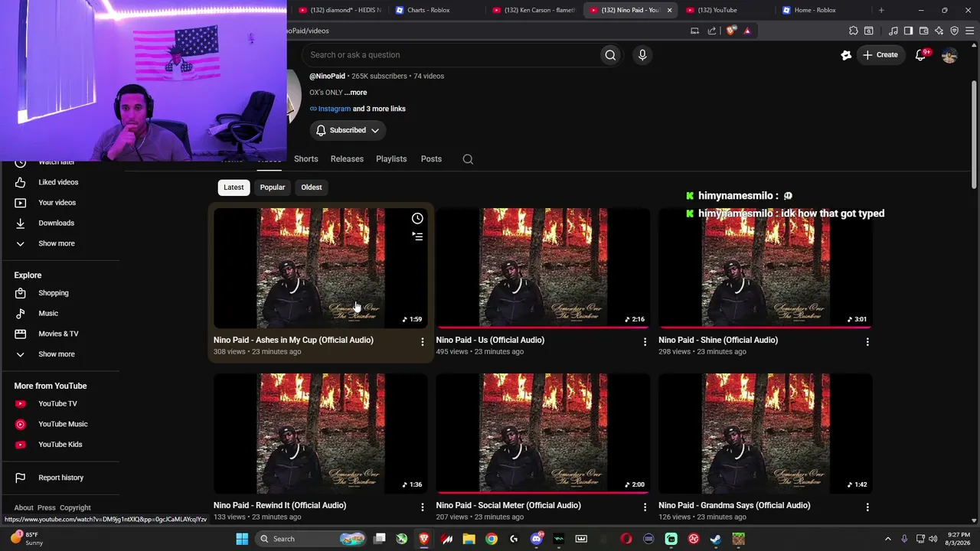Open the 'and 3 more links' link
Screen dimensions: 980x551
379,109
